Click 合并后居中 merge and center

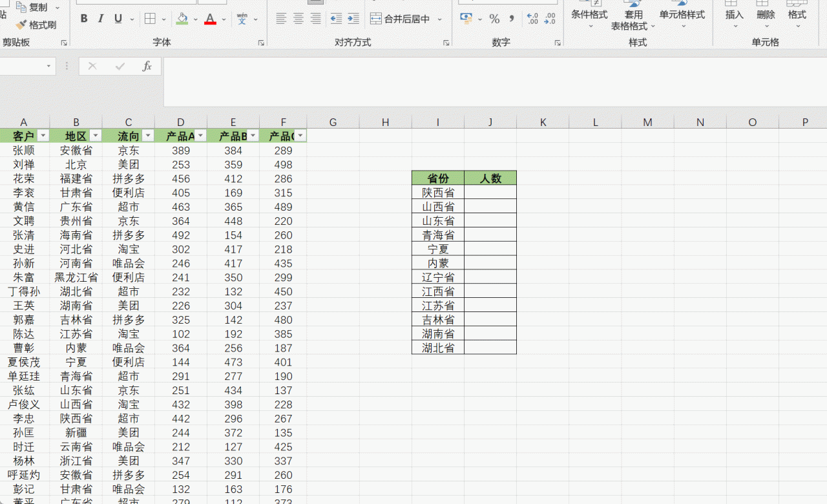click(x=401, y=19)
